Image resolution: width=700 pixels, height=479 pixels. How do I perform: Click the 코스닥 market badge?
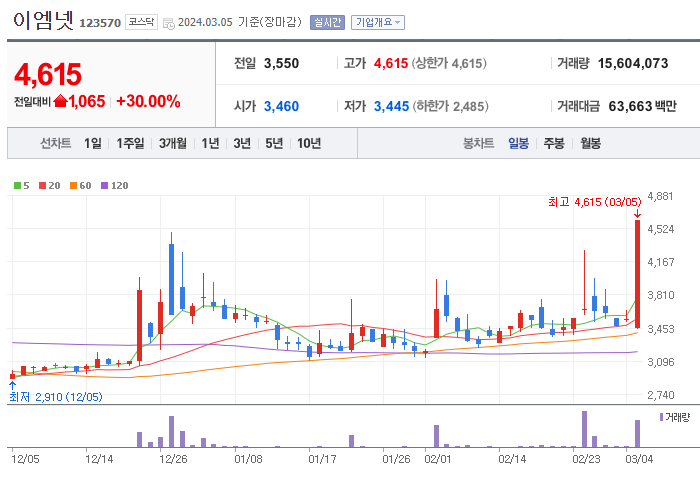[141, 22]
